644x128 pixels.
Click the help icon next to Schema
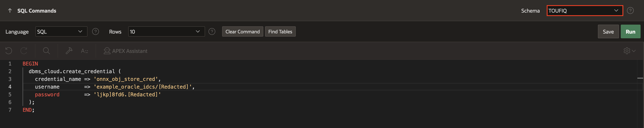[x=630, y=10]
